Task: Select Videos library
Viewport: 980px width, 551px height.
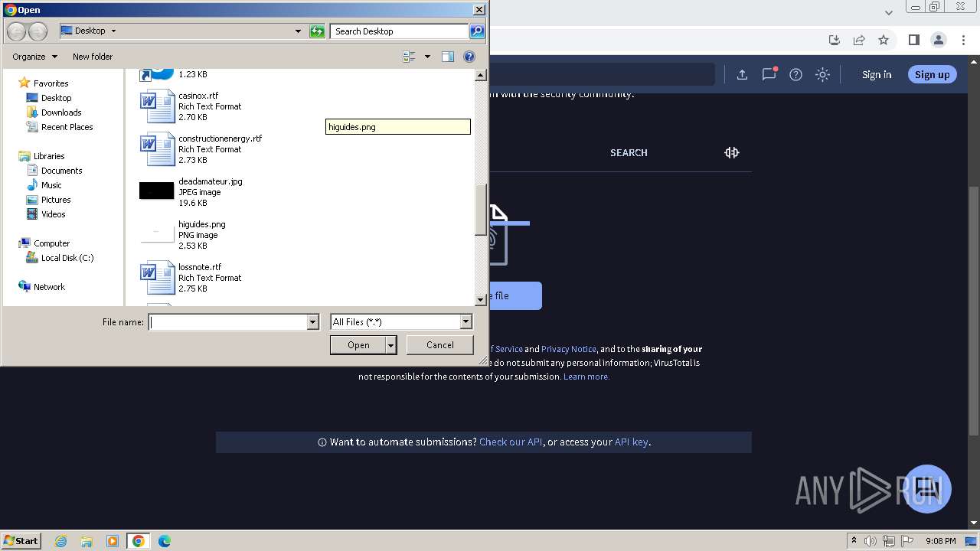Action: click(53, 214)
